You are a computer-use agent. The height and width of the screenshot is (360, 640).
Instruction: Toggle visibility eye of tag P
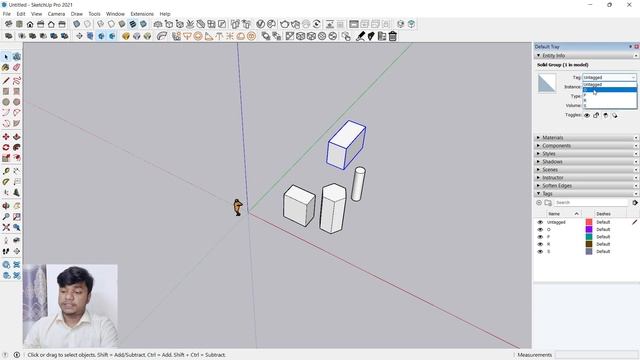point(540,237)
